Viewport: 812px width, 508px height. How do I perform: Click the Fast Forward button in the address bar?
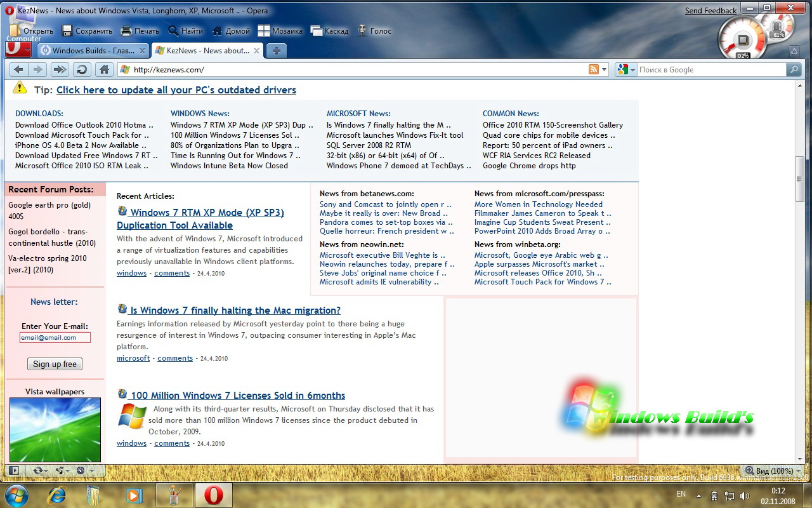click(x=60, y=70)
